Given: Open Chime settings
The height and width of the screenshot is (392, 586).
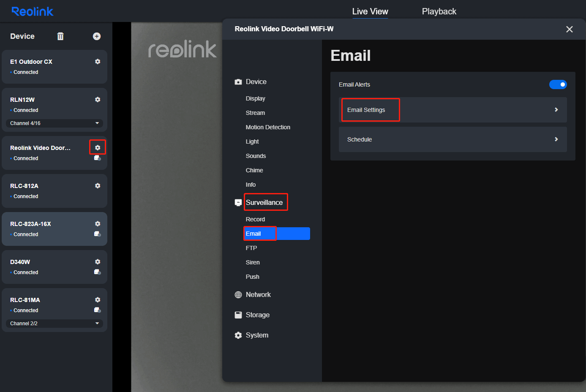Looking at the screenshot, I should click(x=254, y=170).
